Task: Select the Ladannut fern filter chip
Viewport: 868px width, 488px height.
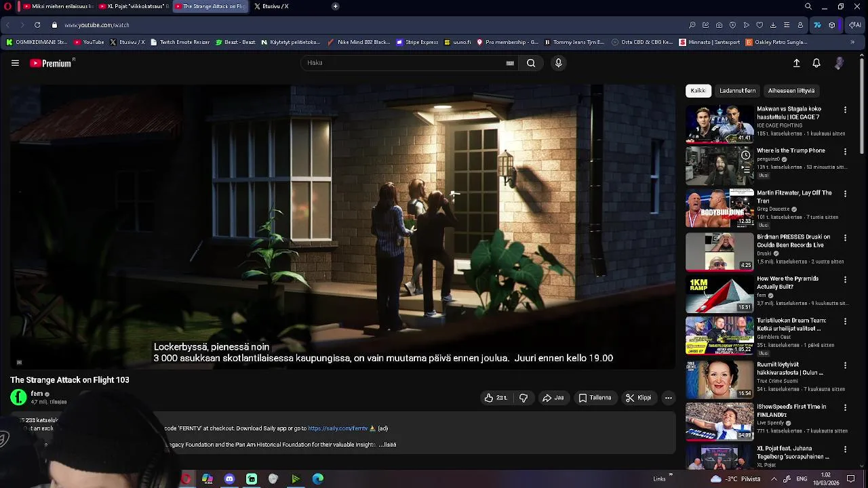Action: click(737, 91)
